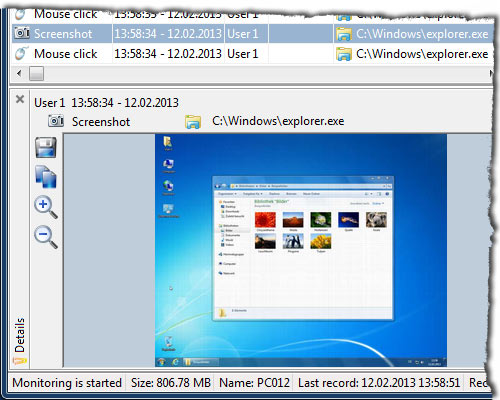500x400 pixels.
Task: Click the Name: PC012 status field
Action: [x=254, y=383]
